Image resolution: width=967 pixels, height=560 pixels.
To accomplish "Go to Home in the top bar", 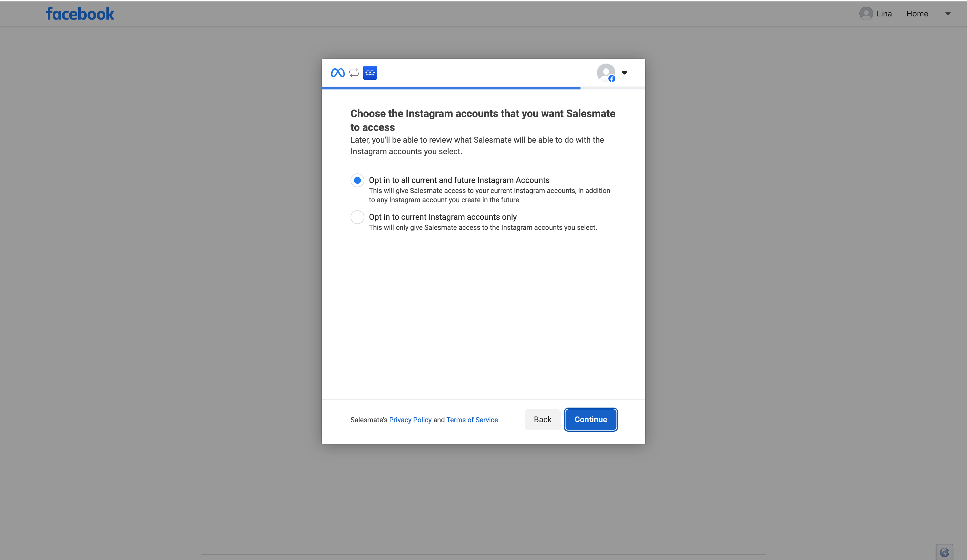I will [x=917, y=14].
